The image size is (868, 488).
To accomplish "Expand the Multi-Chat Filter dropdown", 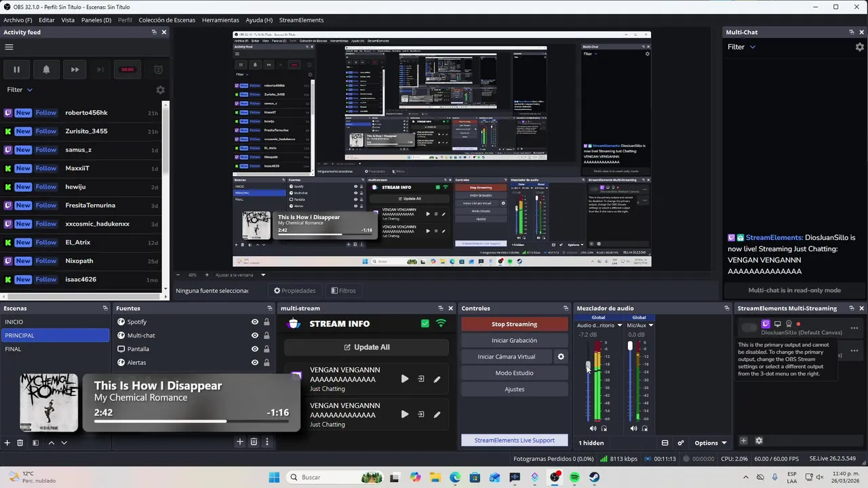I will 741,47.
